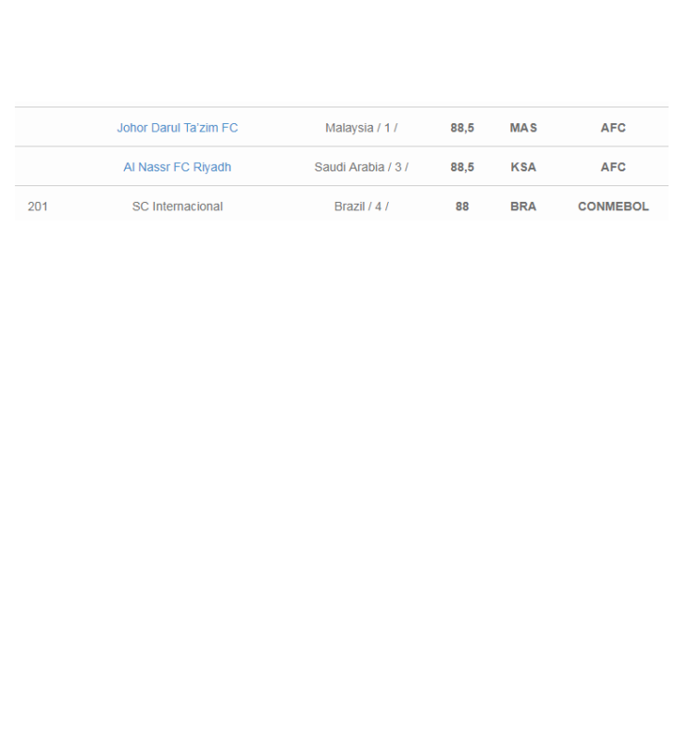Click the Malaysia country text

pos(348,128)
